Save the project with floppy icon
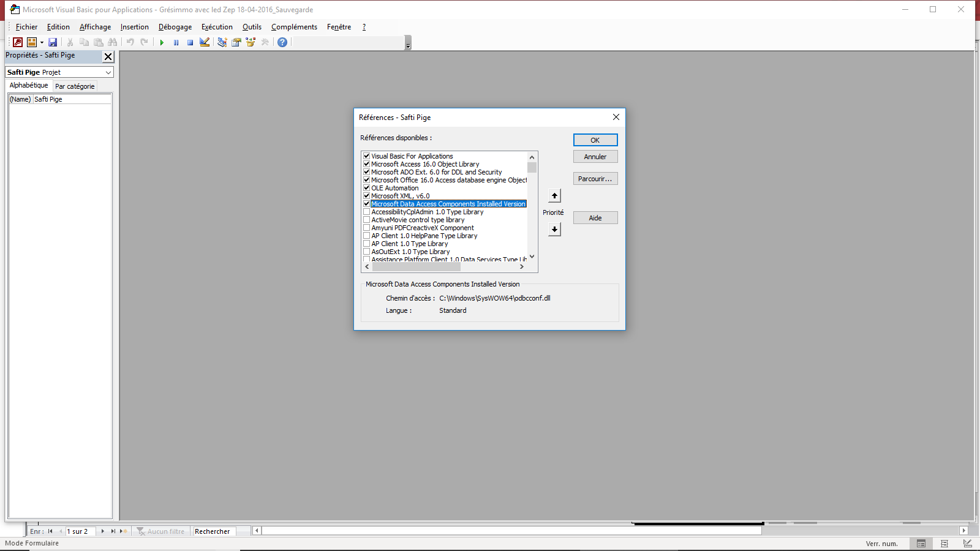 53,42
